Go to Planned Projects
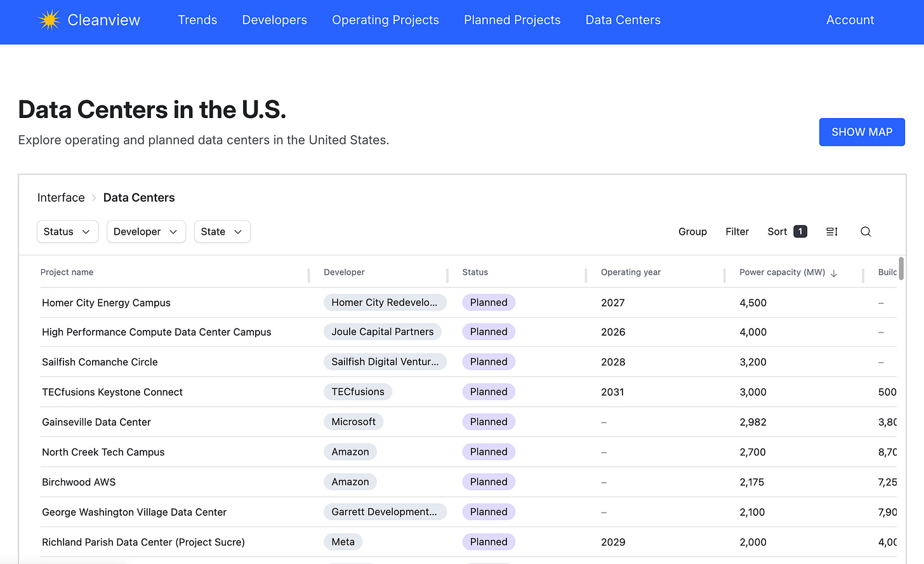924x564 pixels. coord(512,20)
